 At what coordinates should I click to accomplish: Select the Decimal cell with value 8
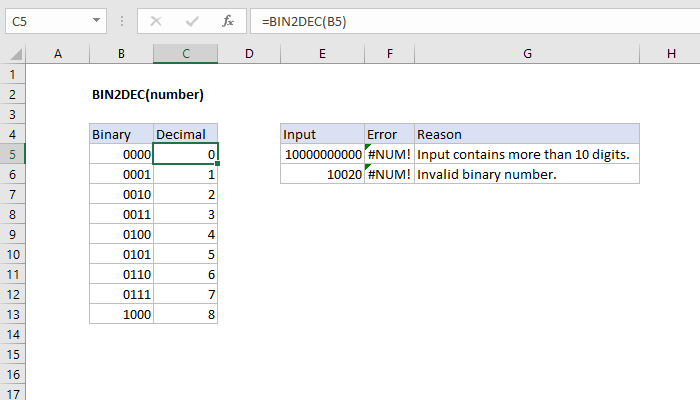pos(186,314)
